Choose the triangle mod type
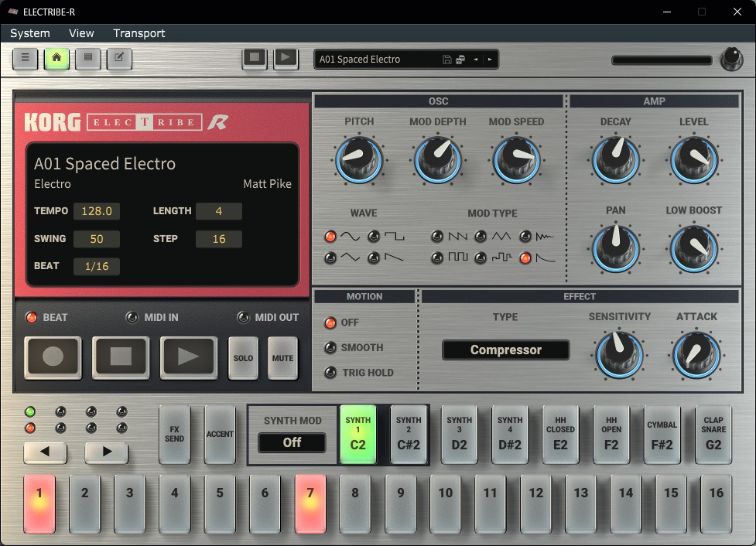 [x=481, y=236]
